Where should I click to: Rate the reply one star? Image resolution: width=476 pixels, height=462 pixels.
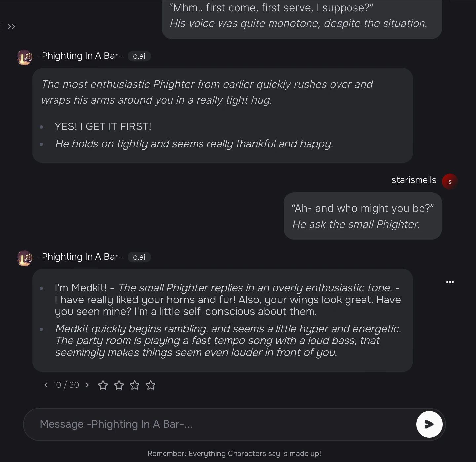103,385
